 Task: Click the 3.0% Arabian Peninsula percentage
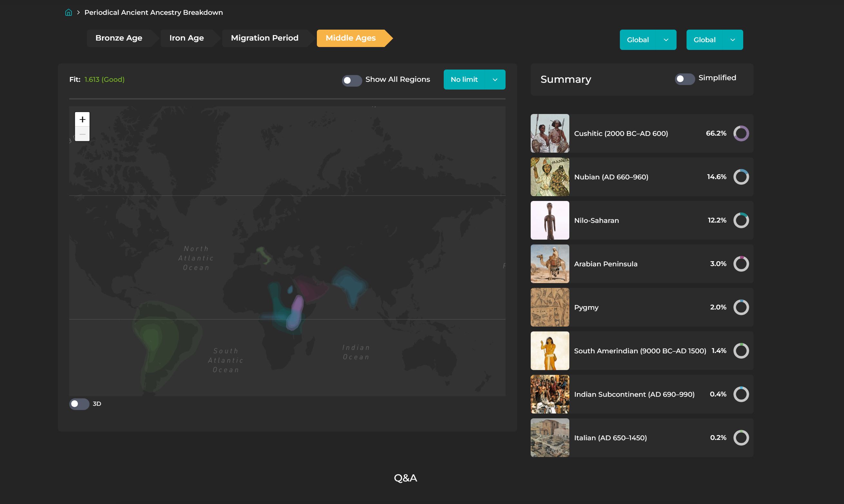tap(718, 264)
